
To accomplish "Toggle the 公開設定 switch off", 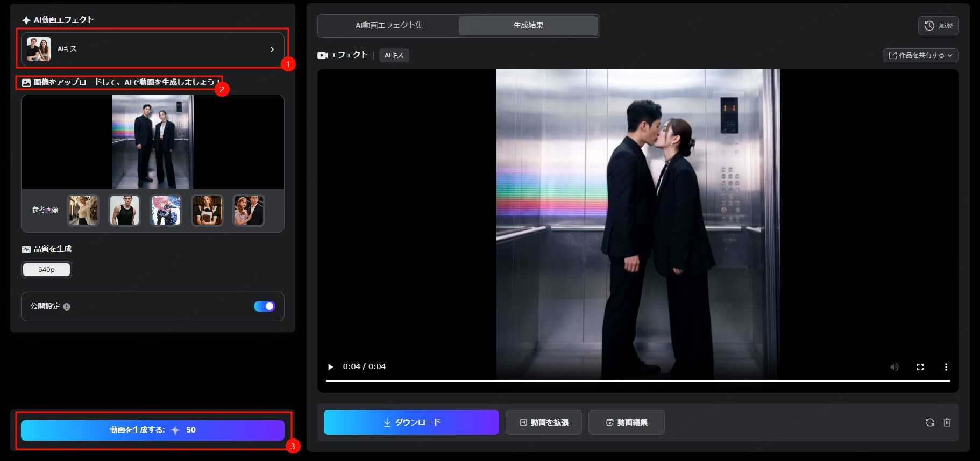I will pos(264,306).
